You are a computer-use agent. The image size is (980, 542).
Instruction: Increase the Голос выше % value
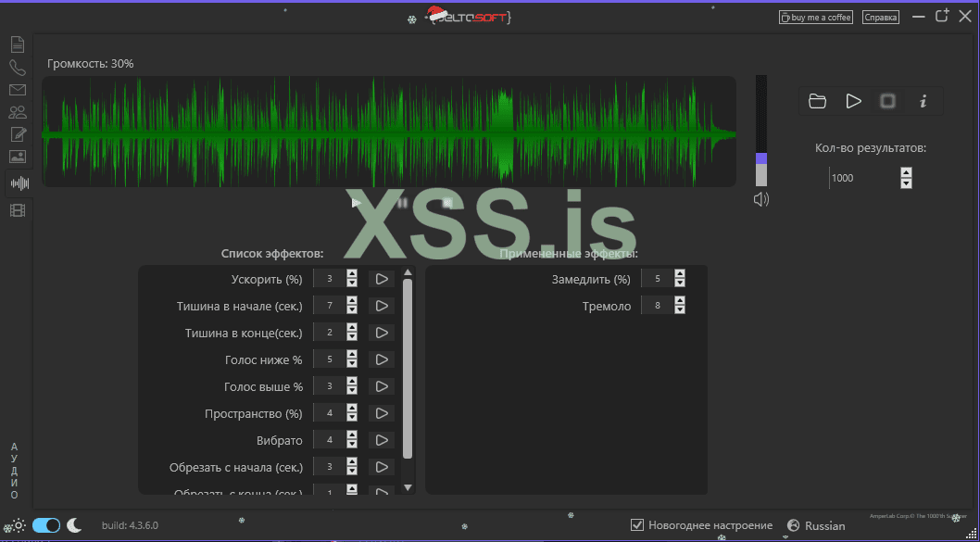click(x=352, y=382)
